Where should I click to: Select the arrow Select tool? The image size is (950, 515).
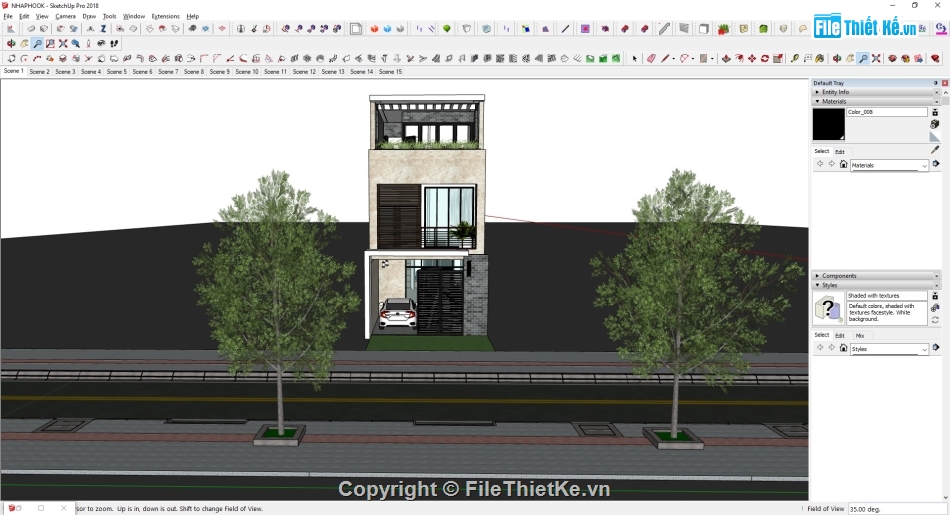coord(634,58)
